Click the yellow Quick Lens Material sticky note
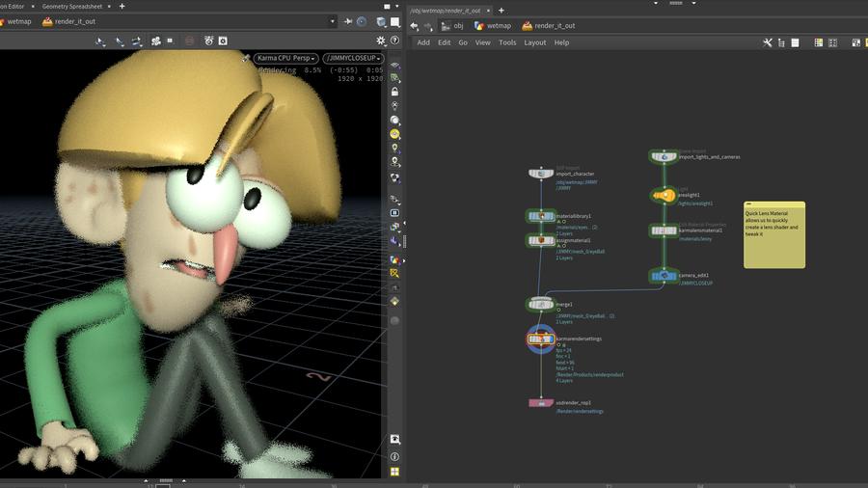This screenshot has width=868, height=488. click(x=774, y=234)
